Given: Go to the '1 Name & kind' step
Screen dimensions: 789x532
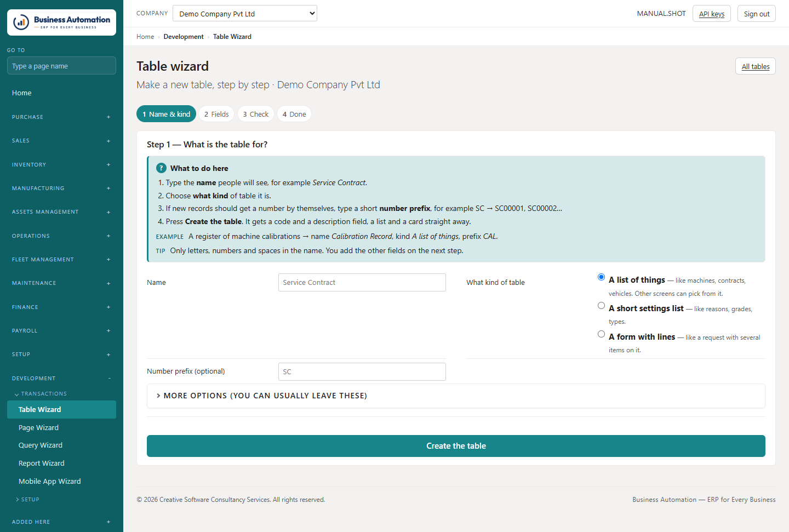Looking at the screenshot, I should click(x=166, y=114).
